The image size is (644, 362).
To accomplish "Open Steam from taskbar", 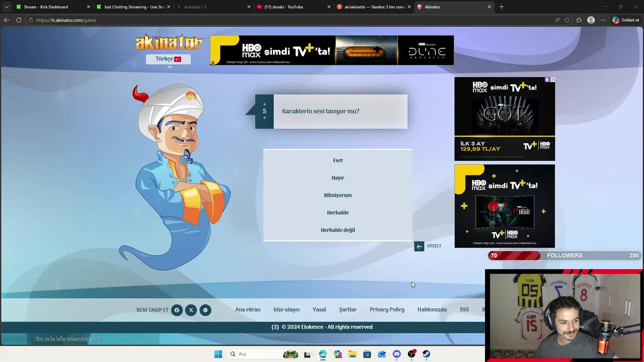I will (426, 354).
